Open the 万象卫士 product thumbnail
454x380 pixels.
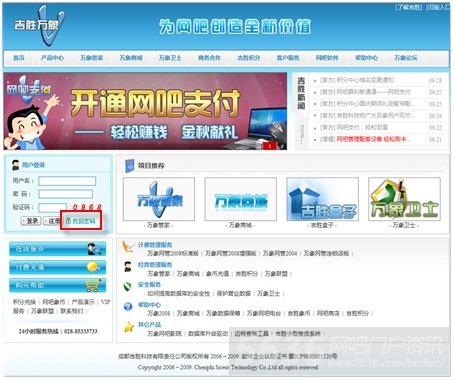click(404, 199)
